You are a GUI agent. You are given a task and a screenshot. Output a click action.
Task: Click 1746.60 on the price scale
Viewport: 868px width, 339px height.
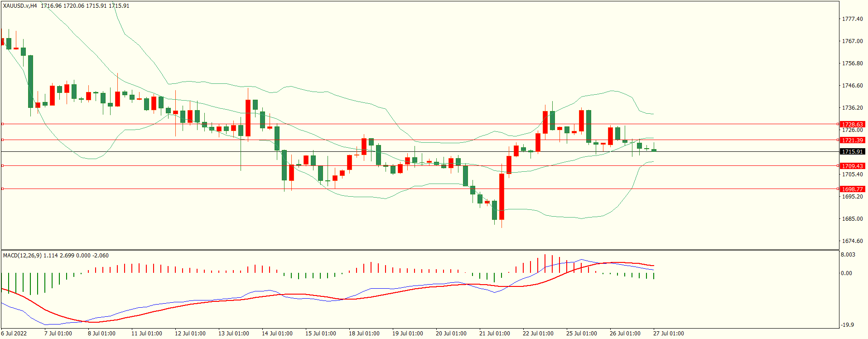852,86
